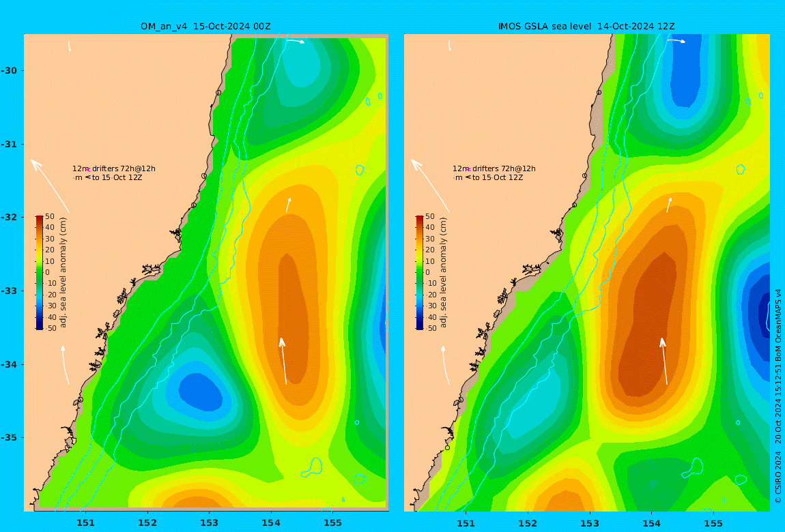Image resolution: width=785 pixels, height=532 pixels.
Task: Click 'adj. sea level anomaly (cm)' in right map
Action: (443, 273)
